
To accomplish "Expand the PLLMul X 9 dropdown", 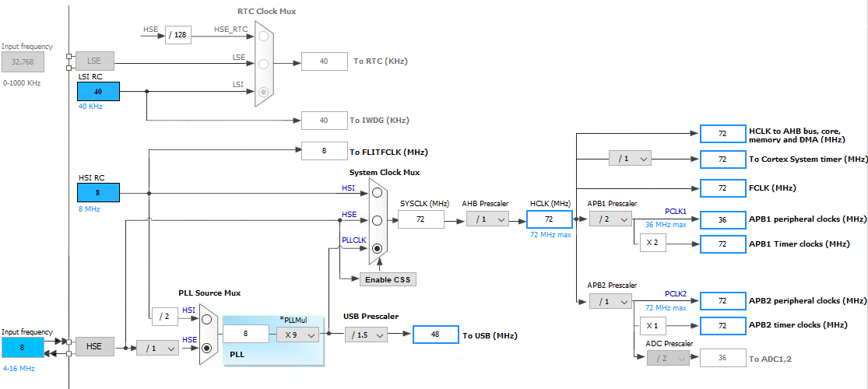I will (x=298, y=335).
